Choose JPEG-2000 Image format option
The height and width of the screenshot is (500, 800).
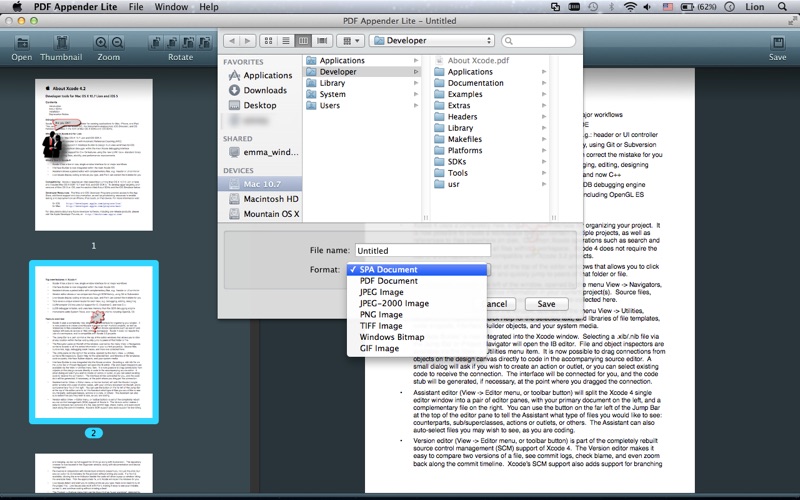pyautogui.click(x=417, y=303)
